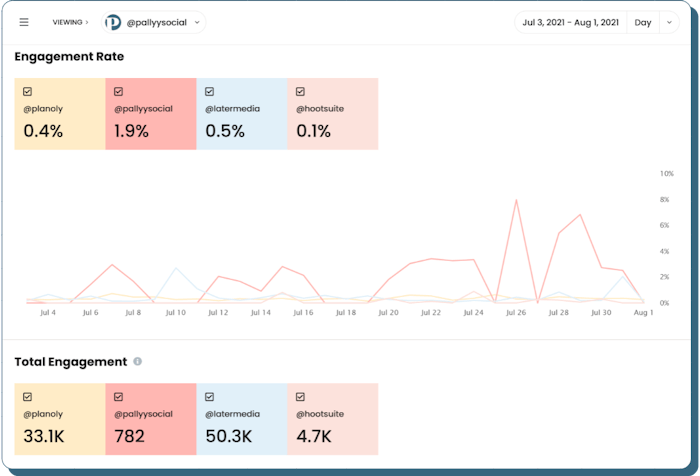Screen dimensions: 700x476
Task: Select the 1.9% @pallyysocial engagement rate value
Action: (131, 131)
